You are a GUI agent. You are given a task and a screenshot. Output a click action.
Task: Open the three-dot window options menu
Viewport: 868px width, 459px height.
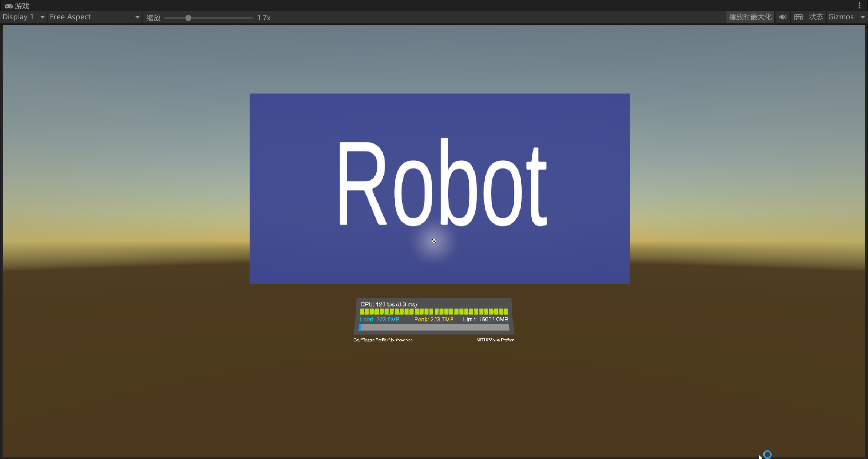(860, 5)
